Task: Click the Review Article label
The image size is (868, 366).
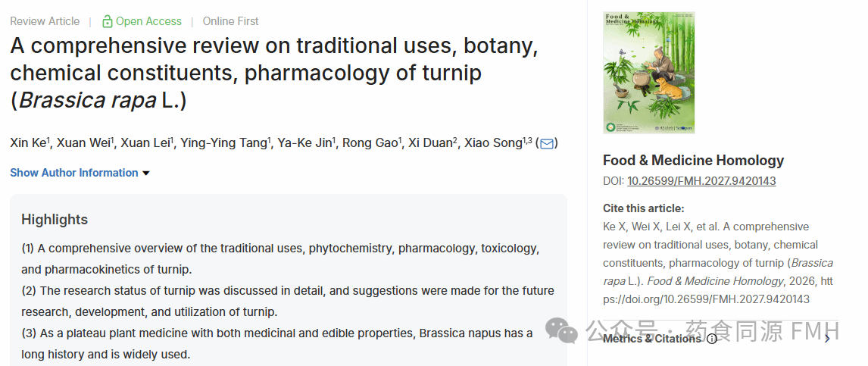Action: click(x=45, y=21)
